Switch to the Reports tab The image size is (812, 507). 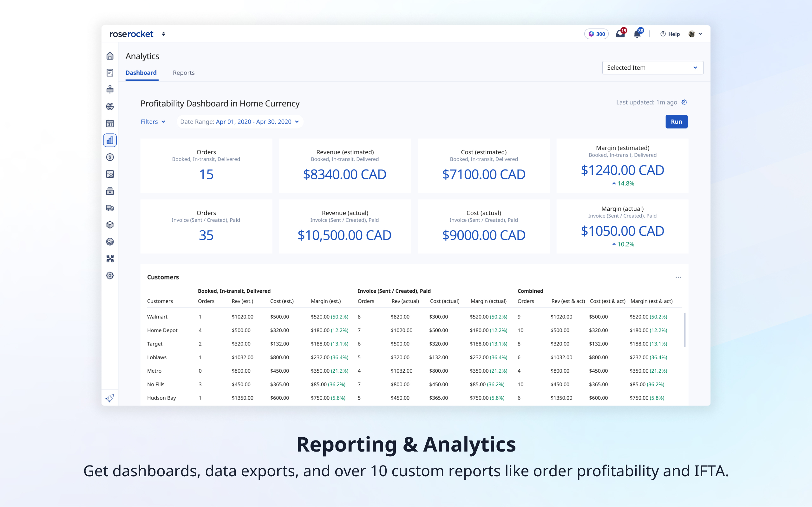pos(184,73)
